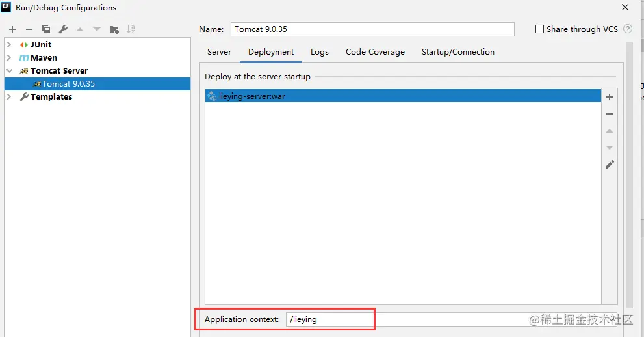Click the Name input field

coord(372,29)
